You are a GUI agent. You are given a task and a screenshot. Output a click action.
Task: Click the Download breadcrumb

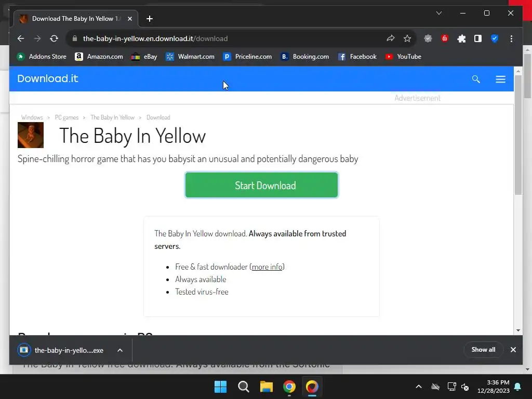[158, 117]
